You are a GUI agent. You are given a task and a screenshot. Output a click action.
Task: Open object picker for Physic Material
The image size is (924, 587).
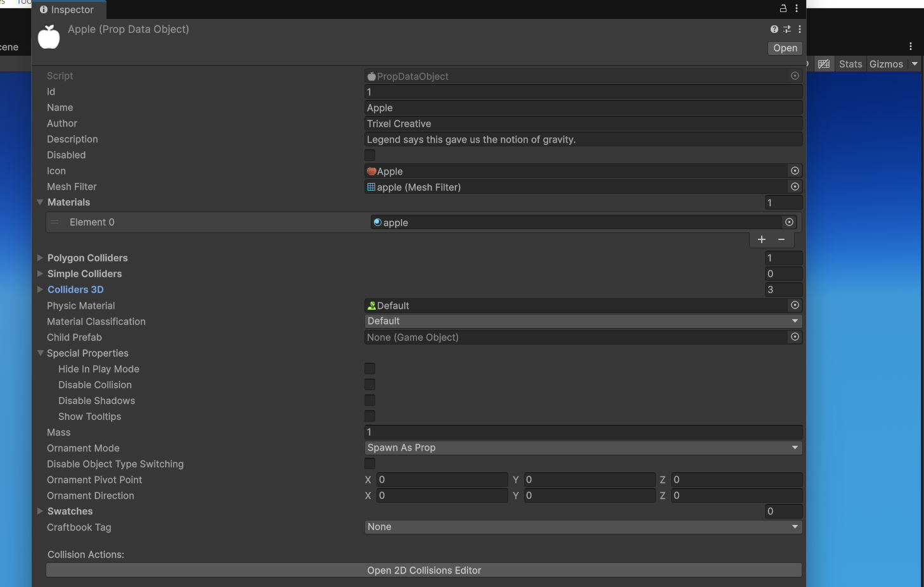click(x=795, y=305)
